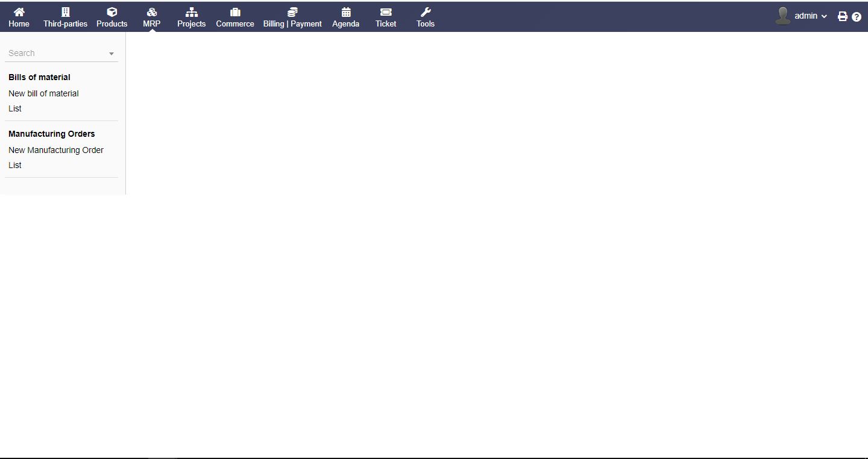The height and width of the screenshot is (459, 868).
Task: Click the admin user avatar
Action: pos(783,16)
